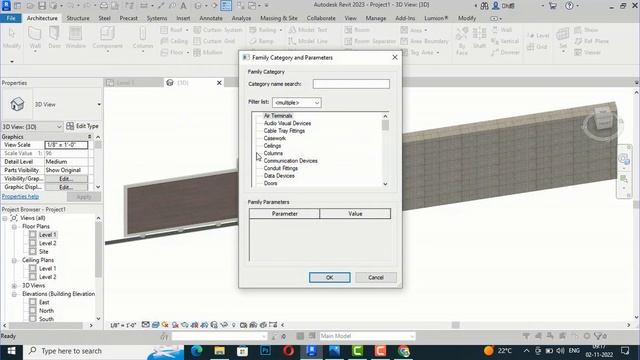Collapse the Views (all) tree node
Image resolution: width=640 pixels, height=360 pixels.
coord(5,218)
